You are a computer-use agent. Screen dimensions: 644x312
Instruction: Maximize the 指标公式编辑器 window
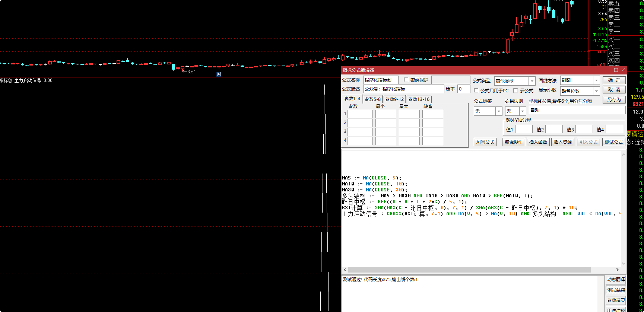click(x=616, y=70)
